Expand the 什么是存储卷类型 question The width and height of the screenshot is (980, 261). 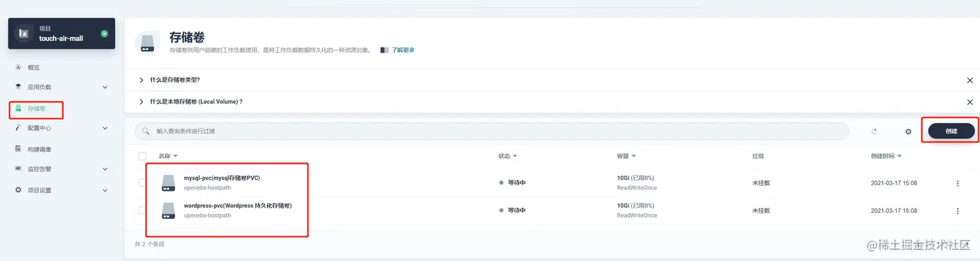click(174, 80)
